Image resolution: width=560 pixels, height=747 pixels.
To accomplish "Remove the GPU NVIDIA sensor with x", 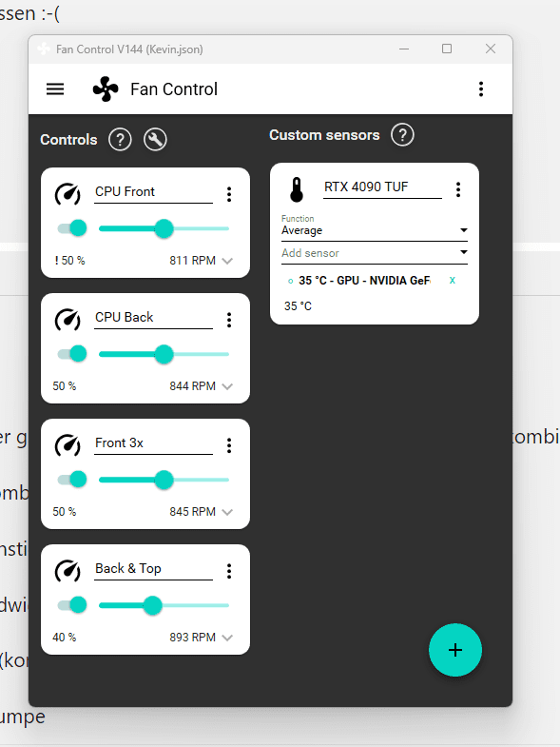I will coord(453,280).
